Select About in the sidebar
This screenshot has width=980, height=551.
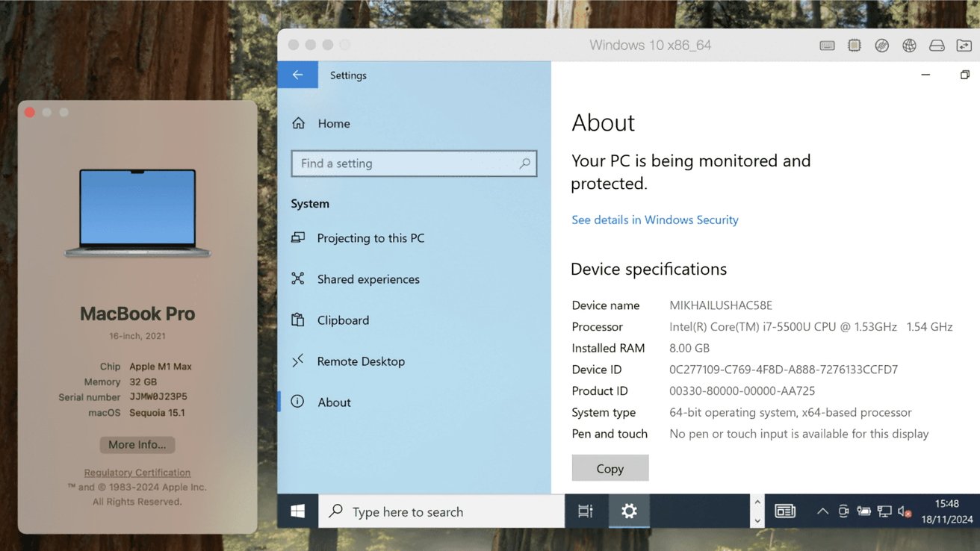pos(334,402)
